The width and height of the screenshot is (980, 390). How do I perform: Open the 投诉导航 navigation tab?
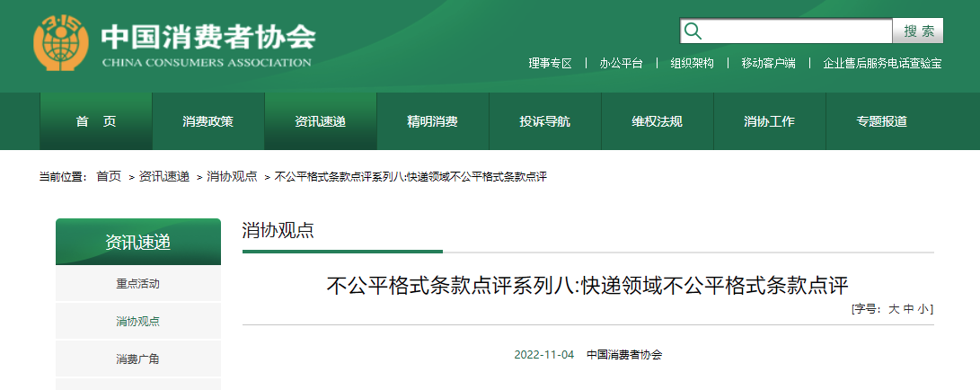[x=545, y=121]
